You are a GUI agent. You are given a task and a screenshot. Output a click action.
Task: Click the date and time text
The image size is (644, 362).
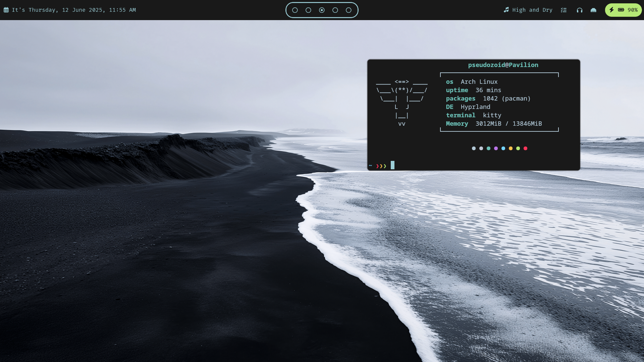(74, 10)
